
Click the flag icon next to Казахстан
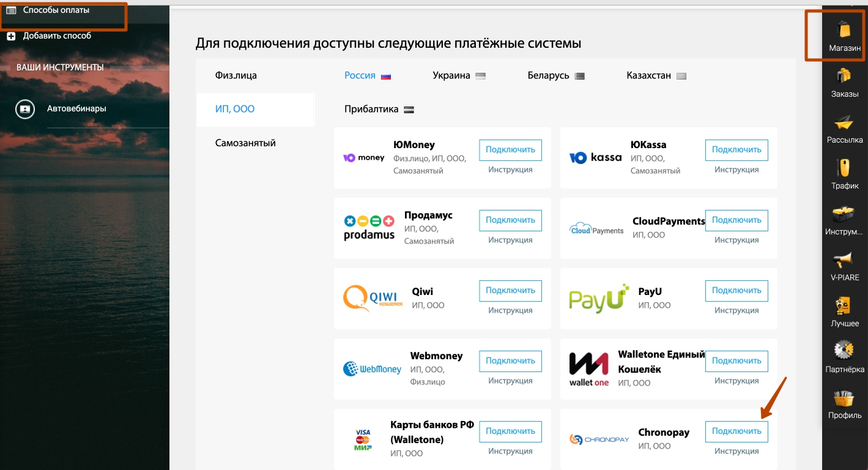tap(681, 76)
